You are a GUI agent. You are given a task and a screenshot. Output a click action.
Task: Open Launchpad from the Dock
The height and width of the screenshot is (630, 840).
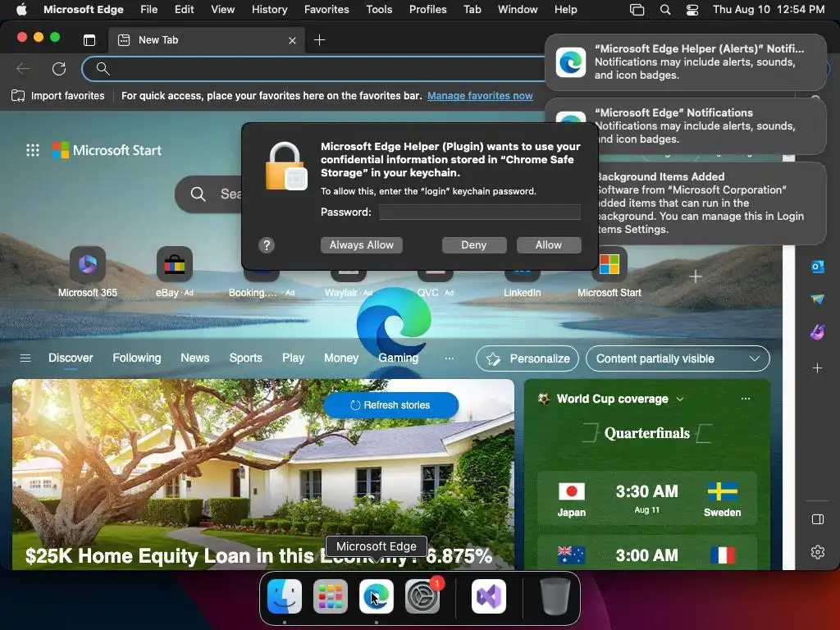[x=330, y=596]
